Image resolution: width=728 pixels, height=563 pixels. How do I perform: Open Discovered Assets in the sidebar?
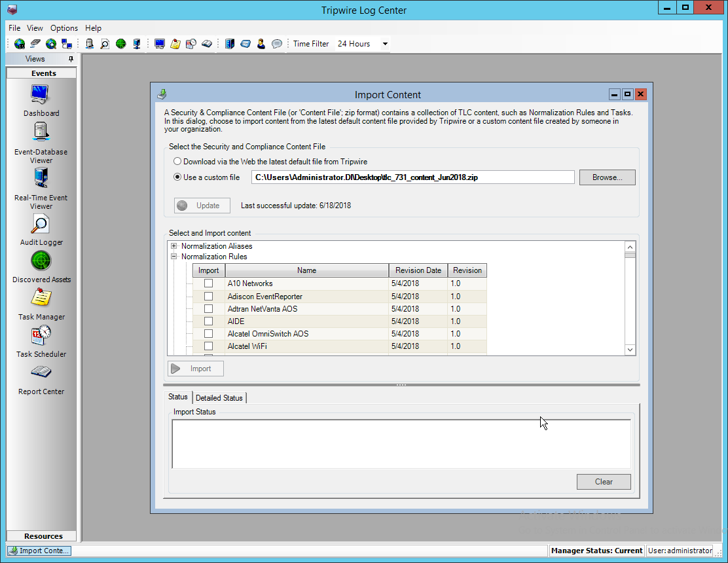pos(41,267)
